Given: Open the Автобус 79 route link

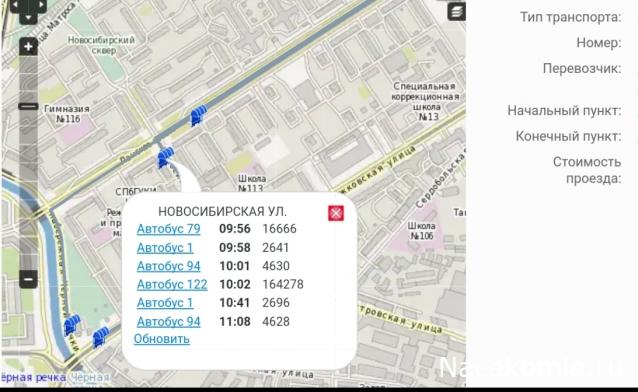Looking at the screenshot, I should pyautogui.click(x=168, y=229).
